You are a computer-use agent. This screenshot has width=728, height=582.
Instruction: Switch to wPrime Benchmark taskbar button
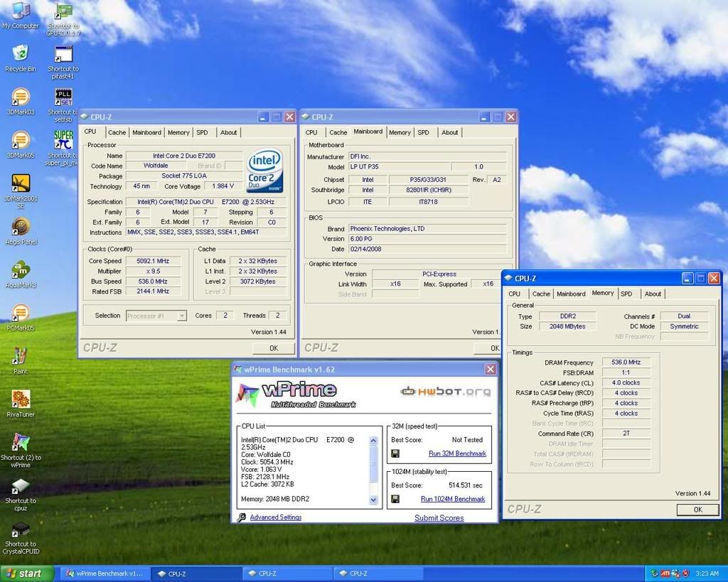pos(105,573)
